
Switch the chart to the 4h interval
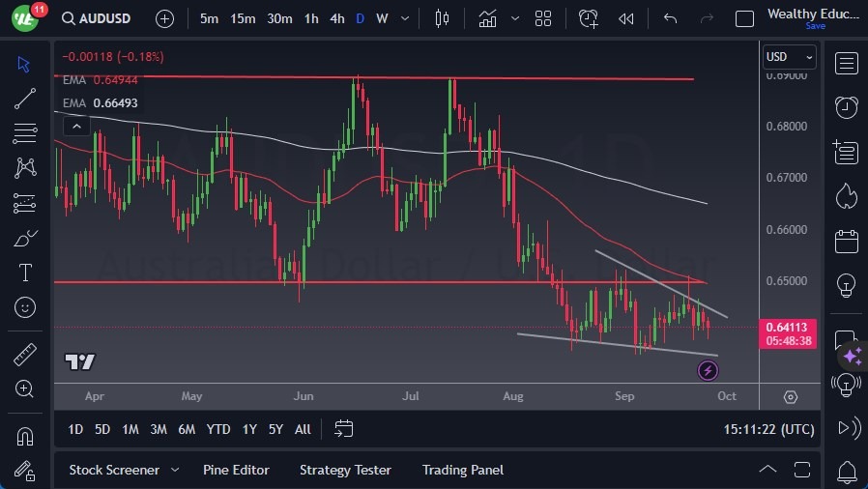pos(336,18)
